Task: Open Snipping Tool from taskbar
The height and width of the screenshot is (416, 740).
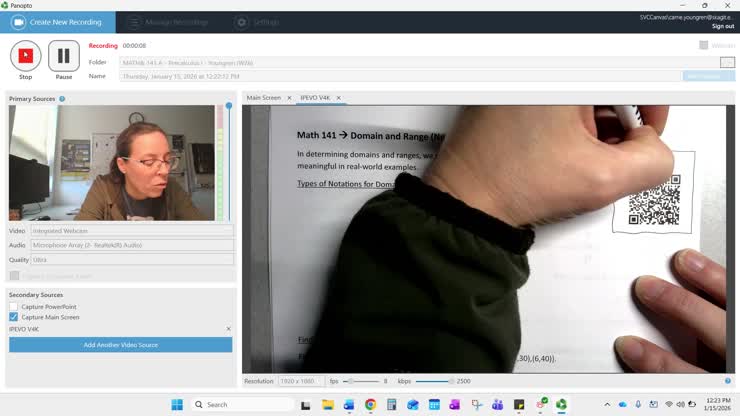Action: tap(477, 405)
